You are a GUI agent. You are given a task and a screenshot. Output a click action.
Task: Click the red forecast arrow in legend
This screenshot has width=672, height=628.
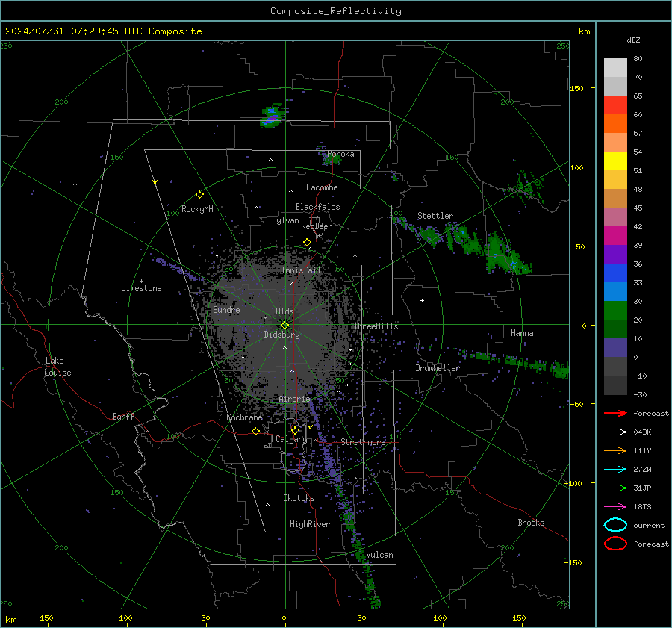pyautogui.click(x=615, y=413)
